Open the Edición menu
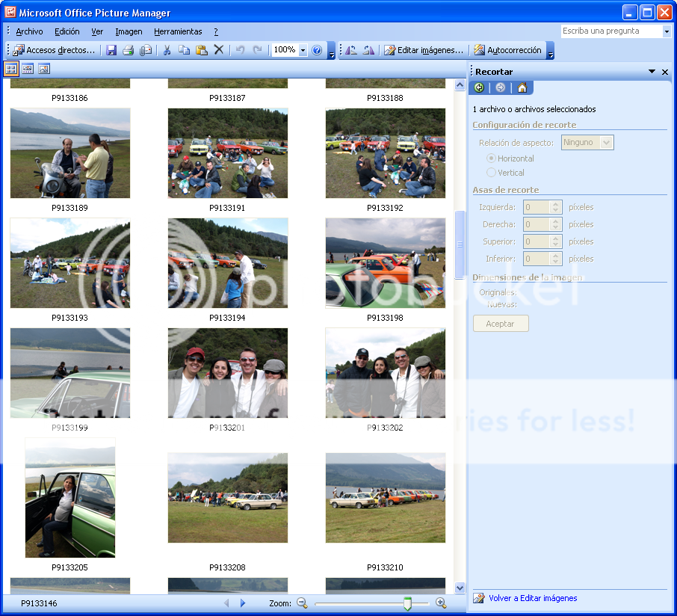This screenshot has height=616, width=677. [x=67, y=31]
